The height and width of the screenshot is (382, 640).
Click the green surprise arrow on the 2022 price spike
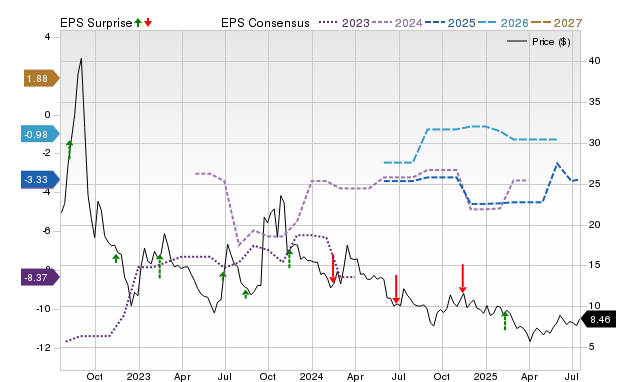click(69, 150)
